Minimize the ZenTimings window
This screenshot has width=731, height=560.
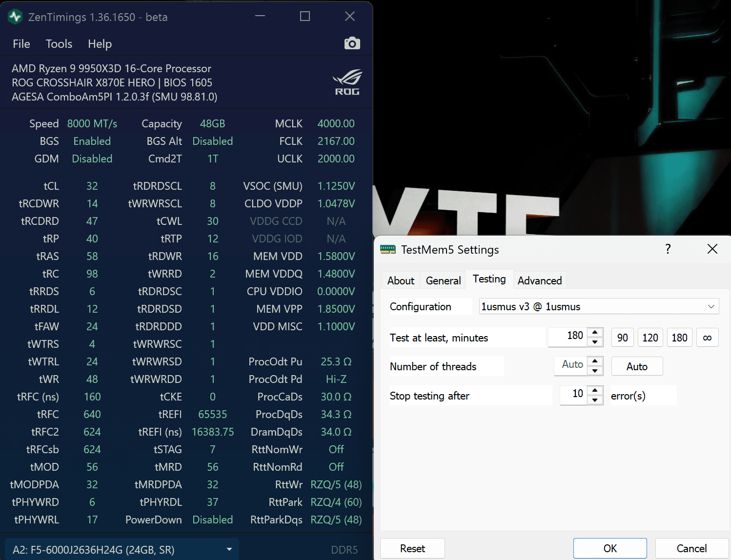point(260,16)
